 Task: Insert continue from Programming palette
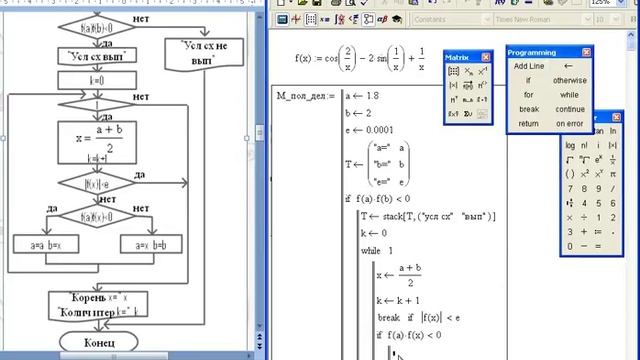click(x=570, y=109)
